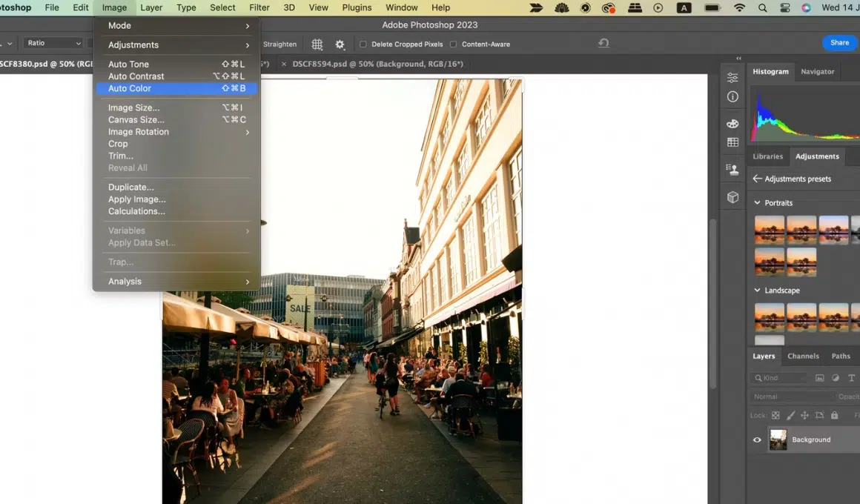Open crop settings gear icon

click(x=340, y=44)
